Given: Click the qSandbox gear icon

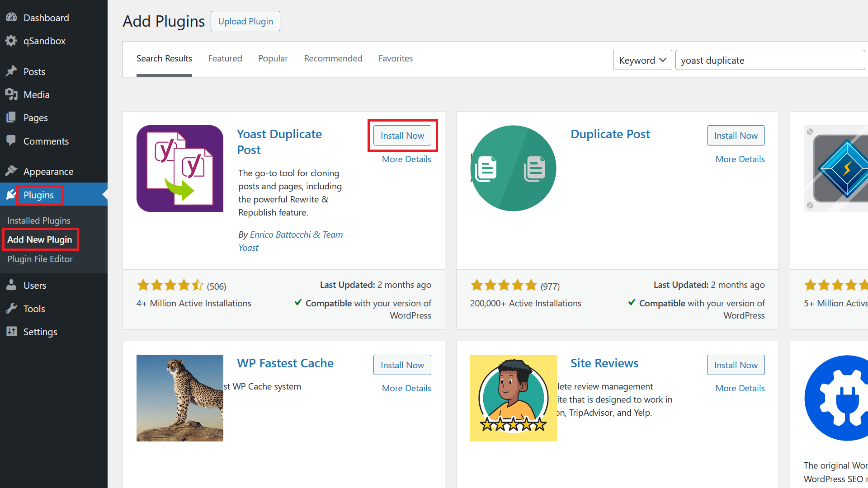Looking at the screenshot, I should tap(11, 41).
